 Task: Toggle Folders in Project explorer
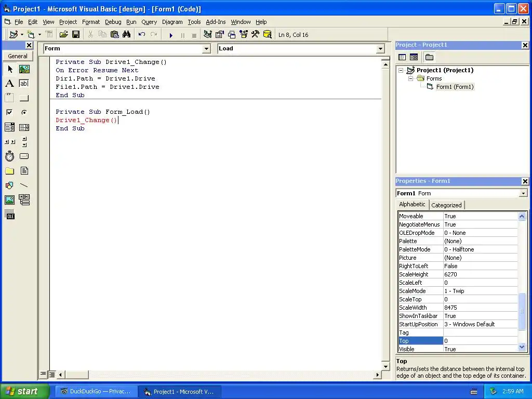coord(429,57)
